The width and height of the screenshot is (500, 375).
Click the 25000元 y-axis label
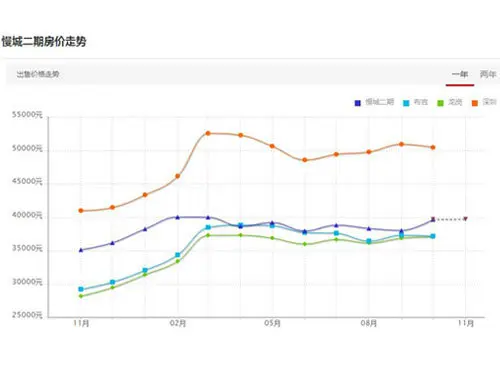point(27,315)
